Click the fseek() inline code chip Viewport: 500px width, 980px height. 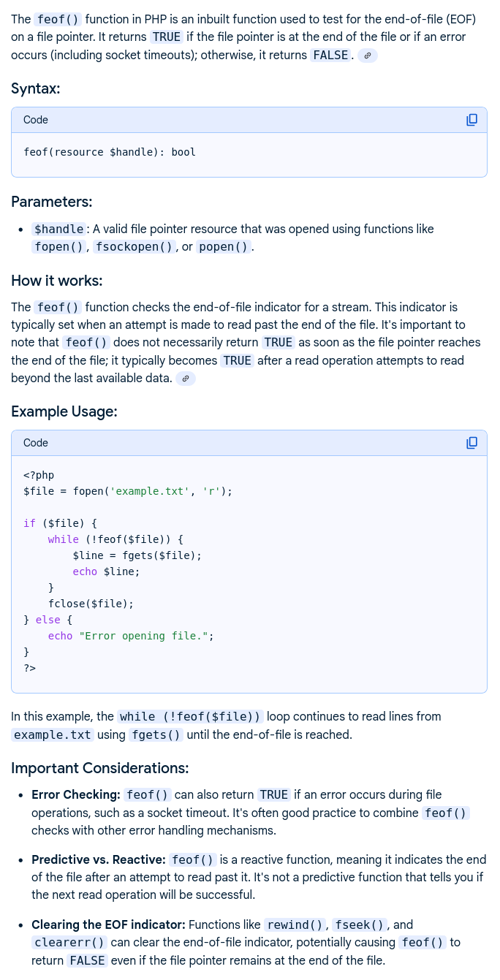click(x=359, y=925)
